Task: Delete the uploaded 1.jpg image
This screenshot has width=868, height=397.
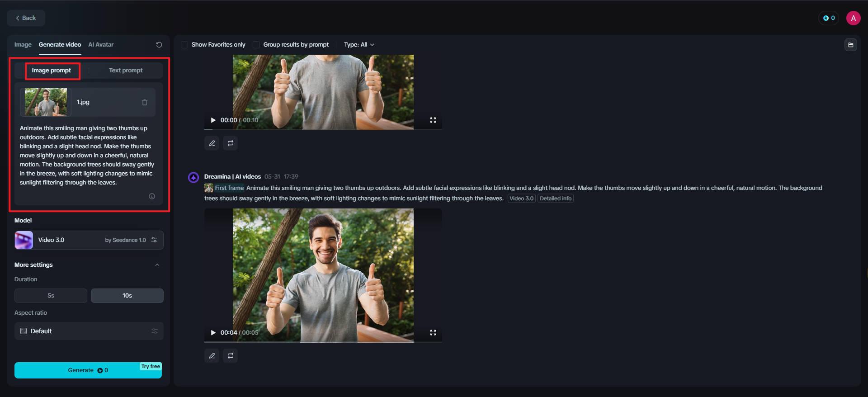Action: coord(145,102)
